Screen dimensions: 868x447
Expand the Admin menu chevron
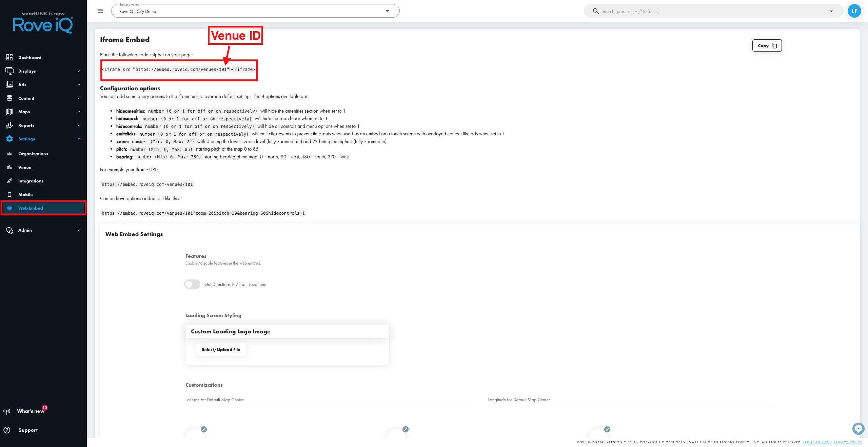[x=79, y=230]
